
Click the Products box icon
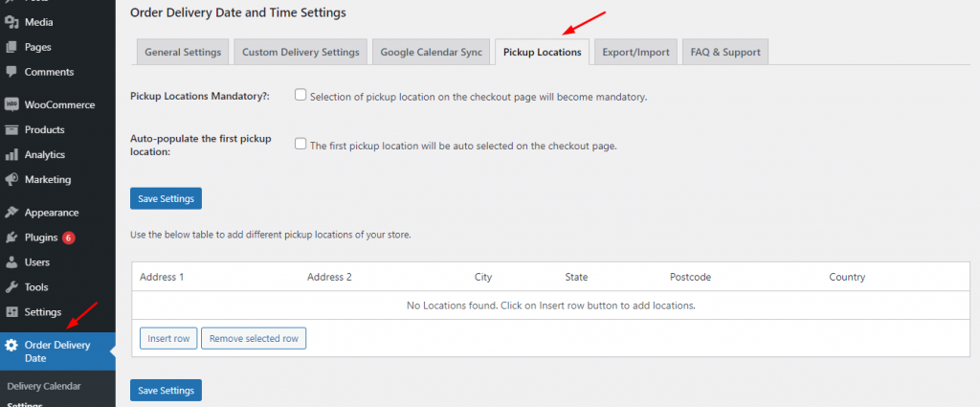coord(11,130)
